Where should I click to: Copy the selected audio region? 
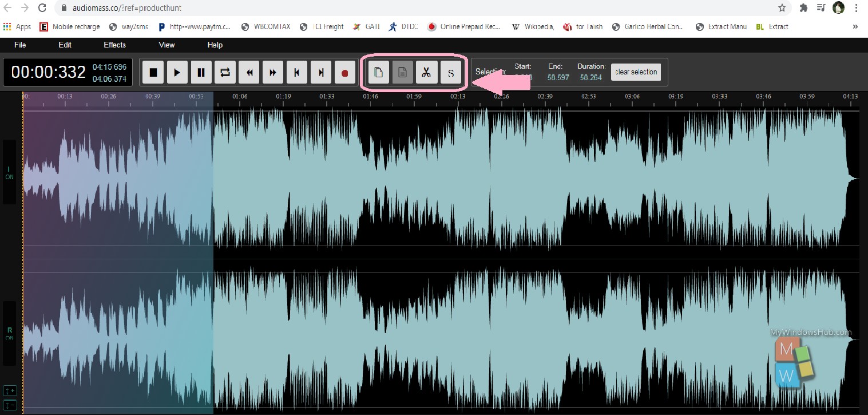click(379, 73)
